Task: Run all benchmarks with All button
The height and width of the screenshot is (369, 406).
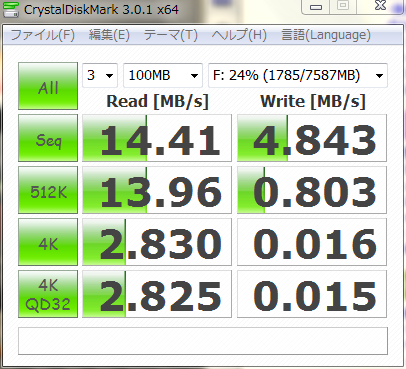Action: [x=48, y=86]
